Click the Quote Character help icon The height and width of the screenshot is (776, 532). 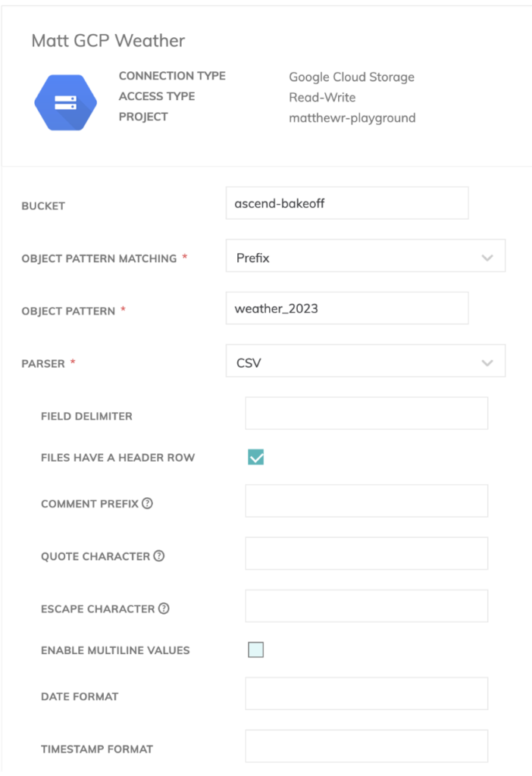pos(159,556)
